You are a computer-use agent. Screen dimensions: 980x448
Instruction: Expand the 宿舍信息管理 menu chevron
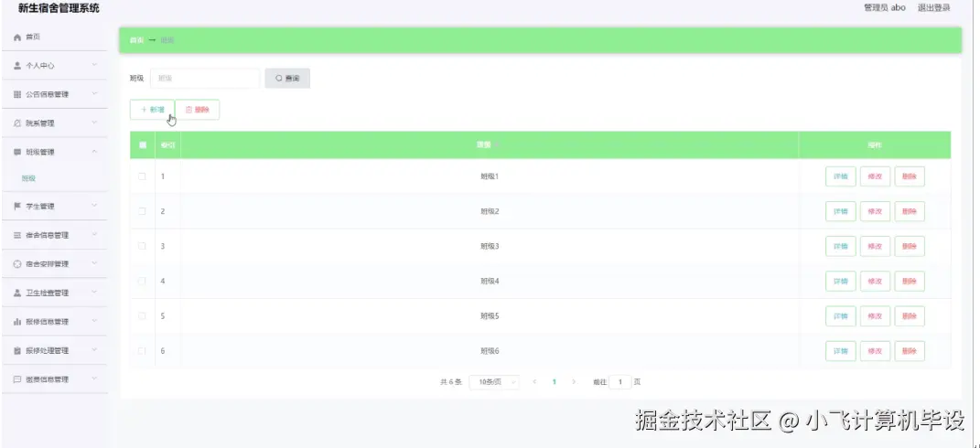tap(94, 234)
